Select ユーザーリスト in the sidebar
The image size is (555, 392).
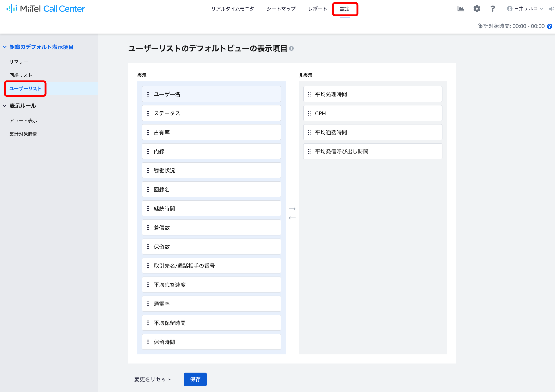click(x=25, y=88)
